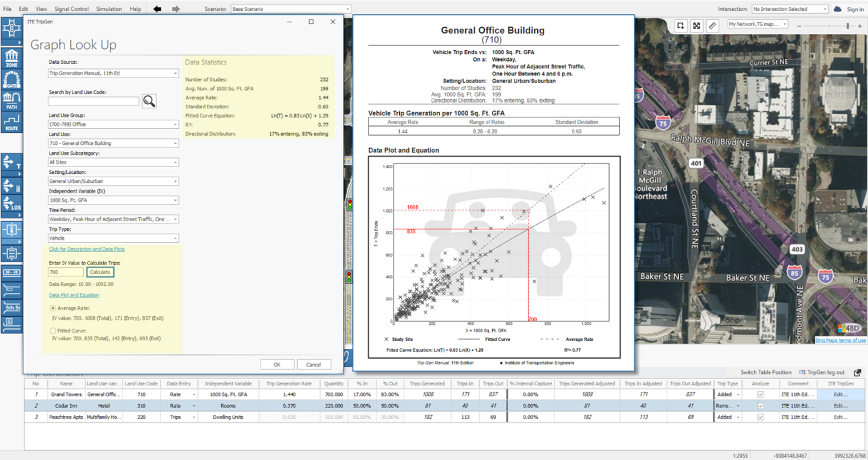Open the Simulation menu

coord(109,9)
